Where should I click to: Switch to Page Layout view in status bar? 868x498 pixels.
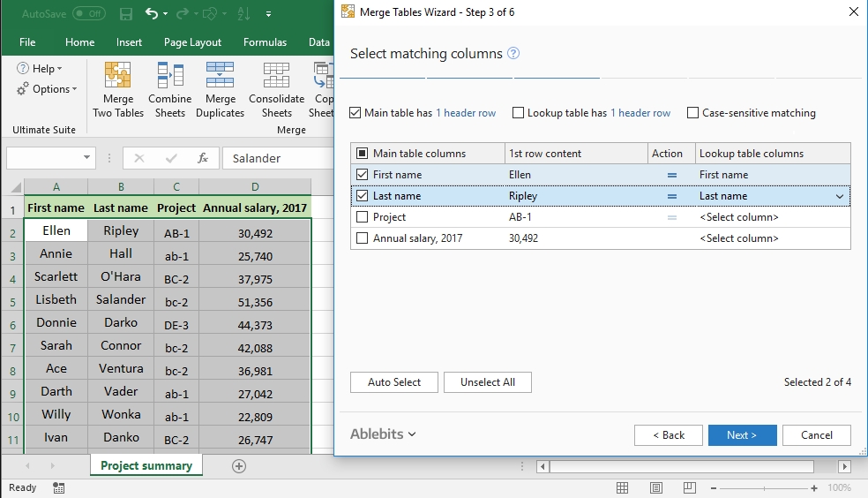[655, 487]
